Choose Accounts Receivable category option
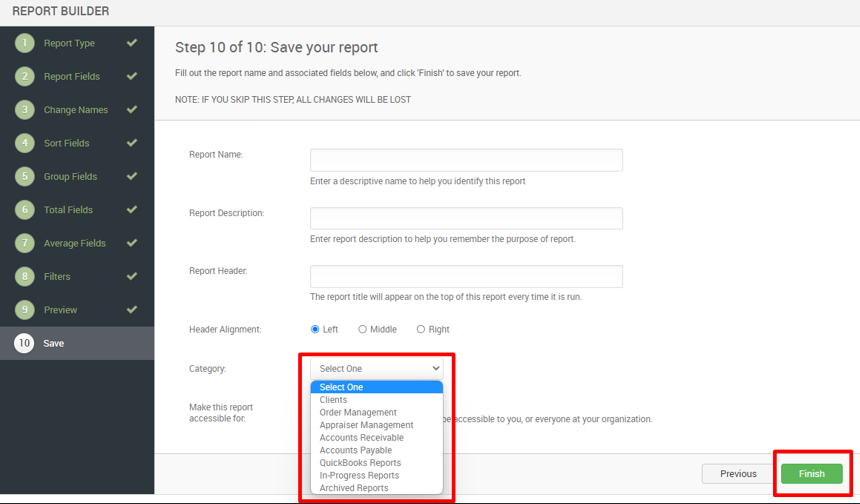This screenshot has height=504, width=860. click(377, 438)
